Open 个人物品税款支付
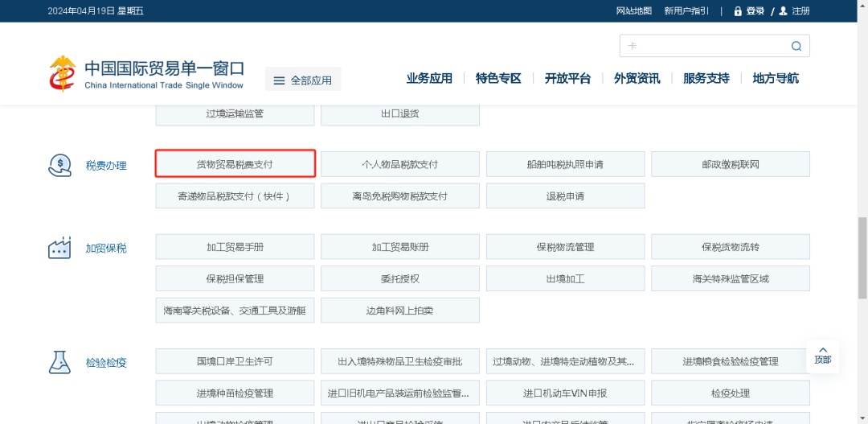 coord(400,164)
